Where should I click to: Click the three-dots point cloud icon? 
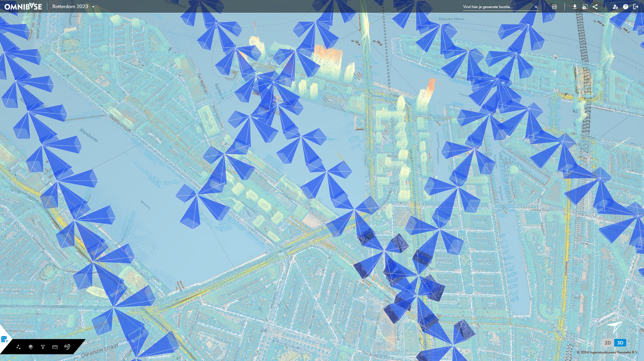[x=18, y=347]
